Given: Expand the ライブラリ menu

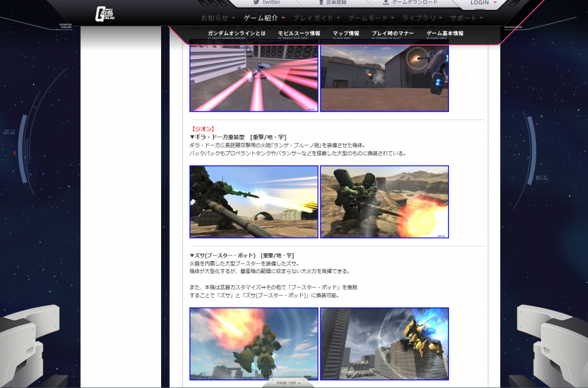Looking at the screenshot, I should pos(423,18).
